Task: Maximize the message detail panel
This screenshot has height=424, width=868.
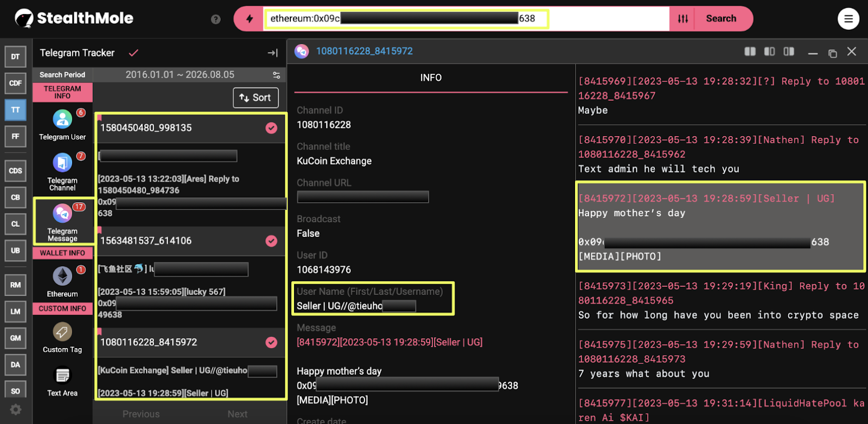Action: pos(832,53)
